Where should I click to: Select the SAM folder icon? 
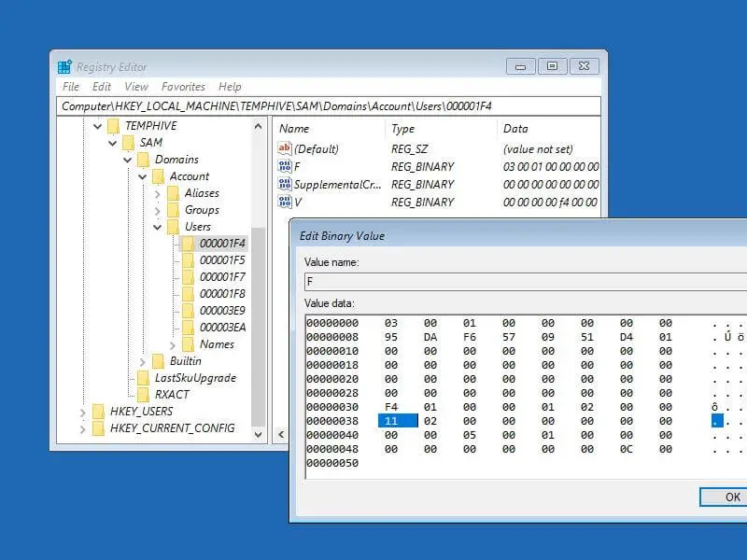point(128,143)
